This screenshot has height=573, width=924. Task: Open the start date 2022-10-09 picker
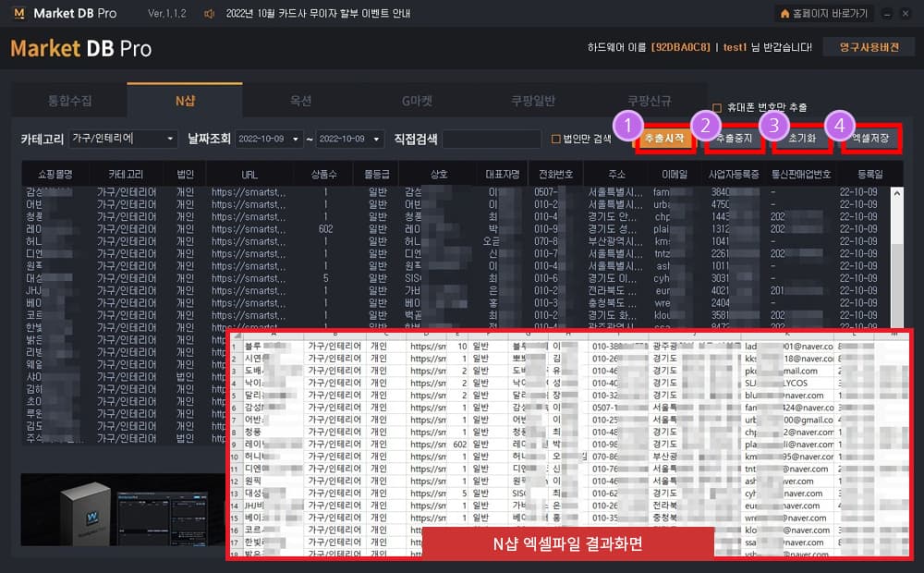269,139
